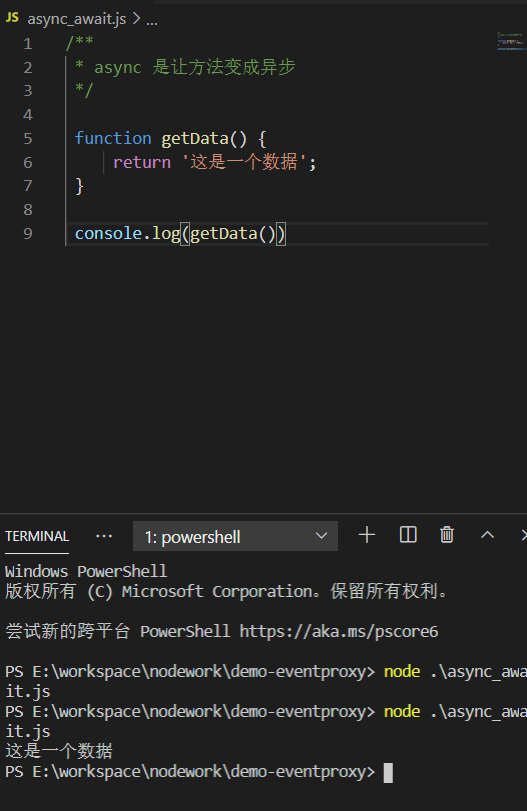Open the panel more options ellipsis
Screen dimensions: 527x811
104,536
